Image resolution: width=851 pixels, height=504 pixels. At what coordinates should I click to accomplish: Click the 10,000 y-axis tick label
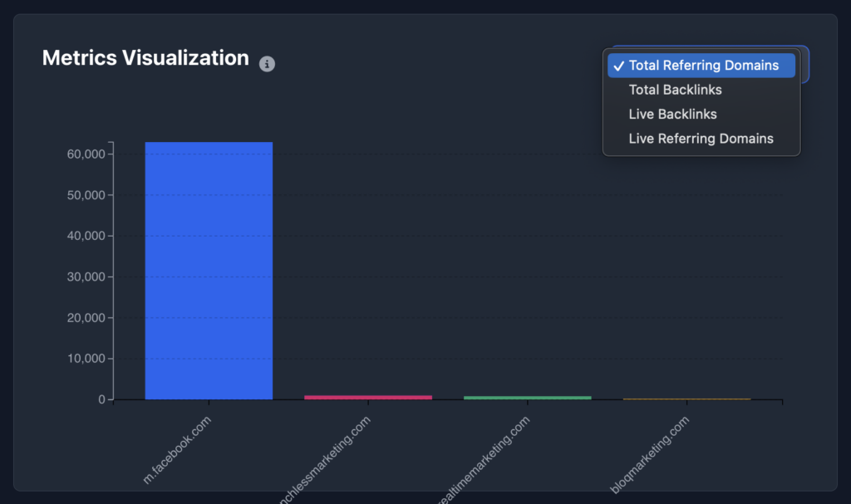click(x=84, y=359)
